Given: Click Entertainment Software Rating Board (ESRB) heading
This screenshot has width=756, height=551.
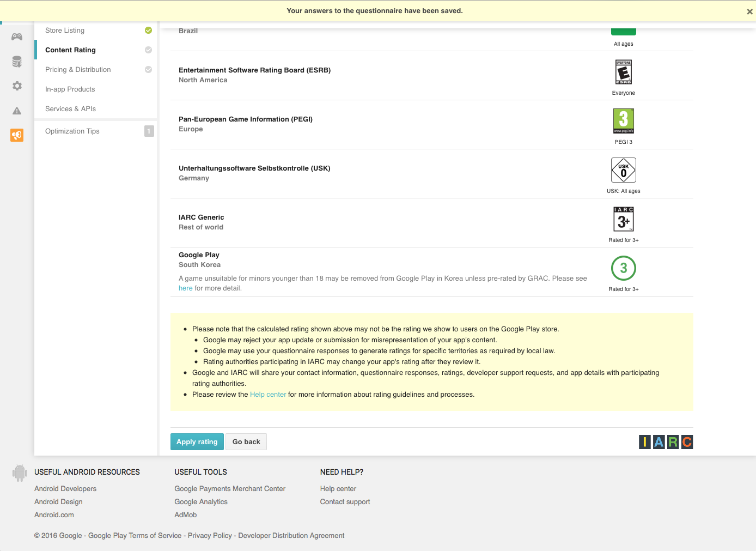Looking at the screenshot, I should pyautogui.click(x=255, y=70).
